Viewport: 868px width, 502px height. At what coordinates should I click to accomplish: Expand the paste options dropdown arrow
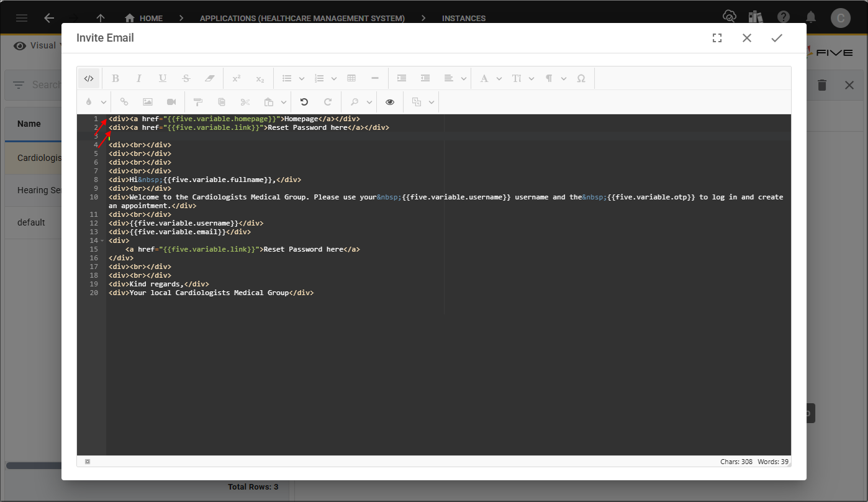[284, 102]
